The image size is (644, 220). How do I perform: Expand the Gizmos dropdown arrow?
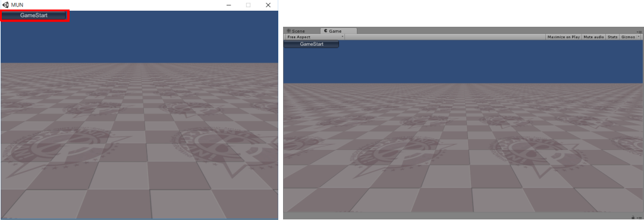click(x=639, y=37)
